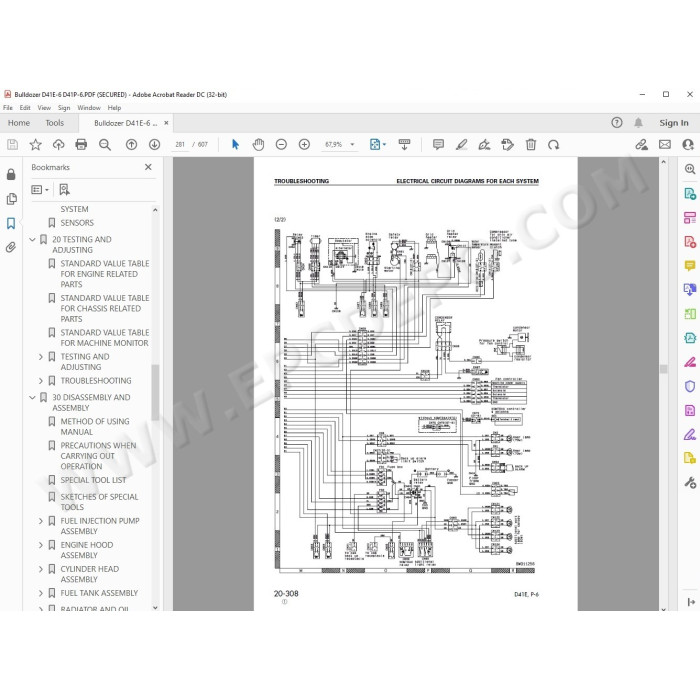
Task: Open the fit page options icon
Action: pos(377,145)
